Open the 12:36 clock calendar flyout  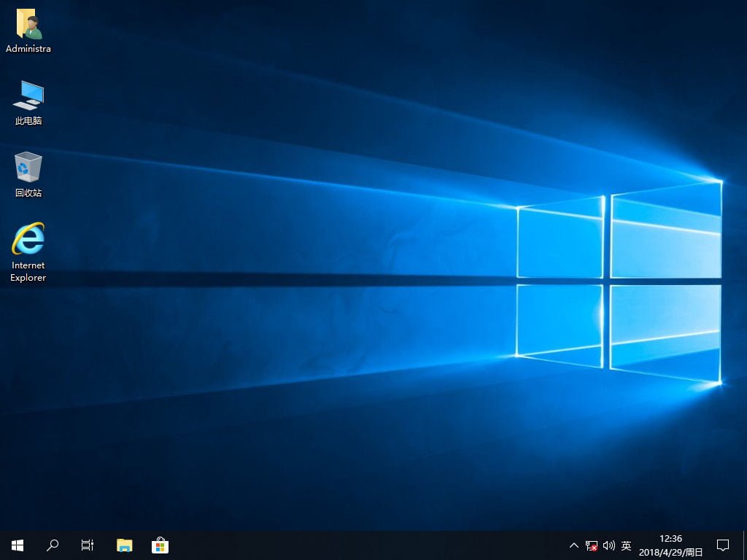point(670,539)
